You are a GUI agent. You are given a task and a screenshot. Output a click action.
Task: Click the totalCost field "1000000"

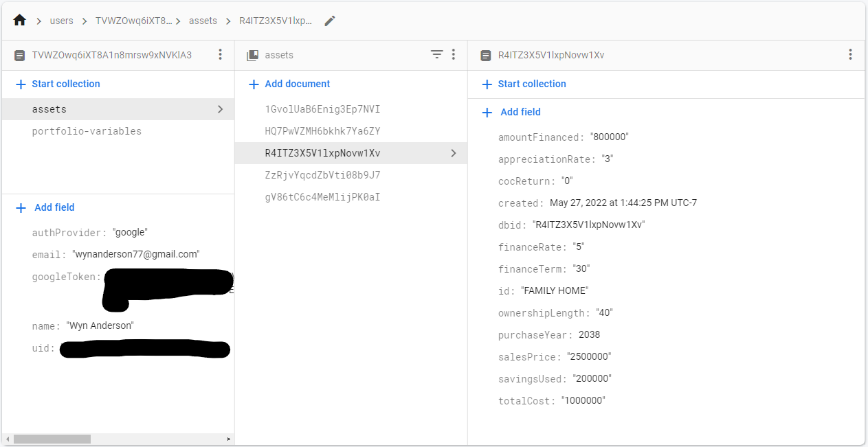tap(551, 401)
